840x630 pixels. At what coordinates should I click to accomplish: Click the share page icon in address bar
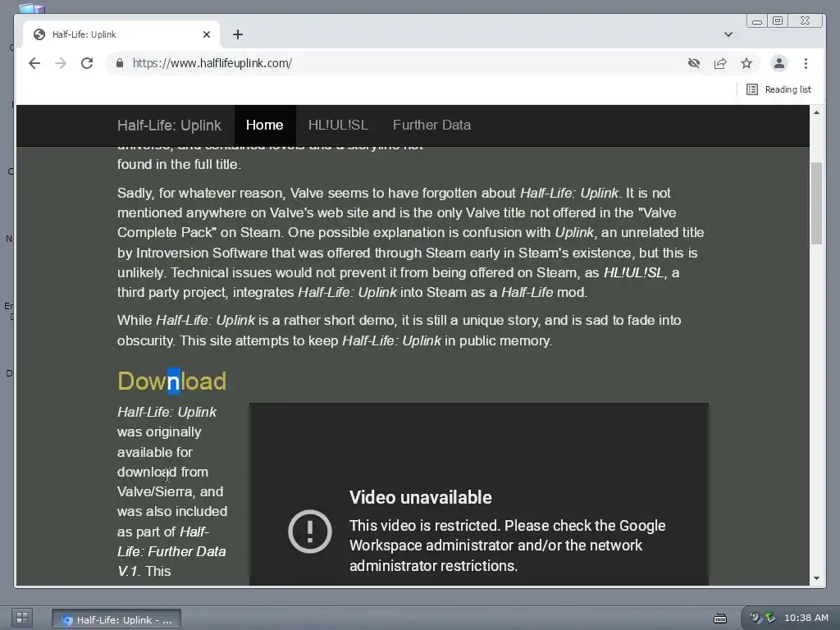tap(720, 63)
